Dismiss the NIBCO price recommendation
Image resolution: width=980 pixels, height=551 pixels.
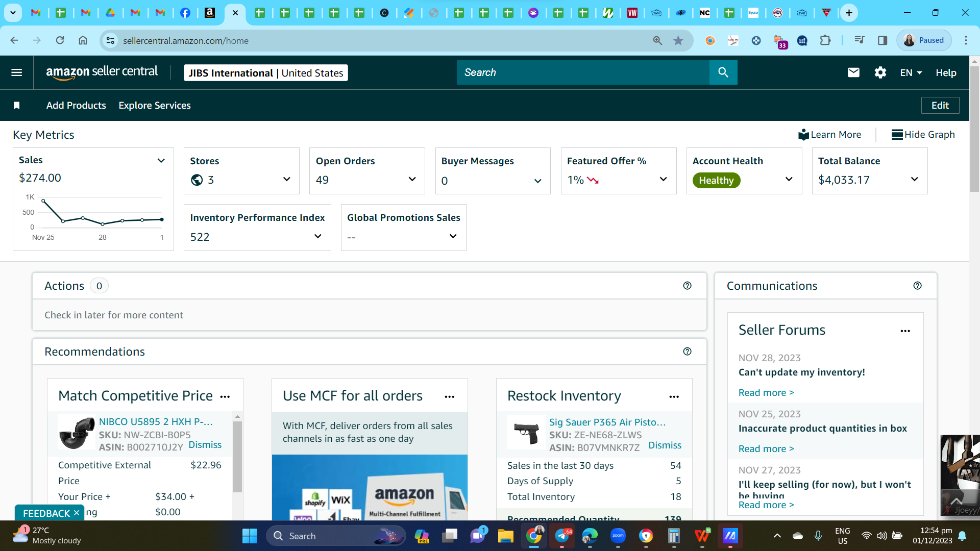(x=205, y=445)
